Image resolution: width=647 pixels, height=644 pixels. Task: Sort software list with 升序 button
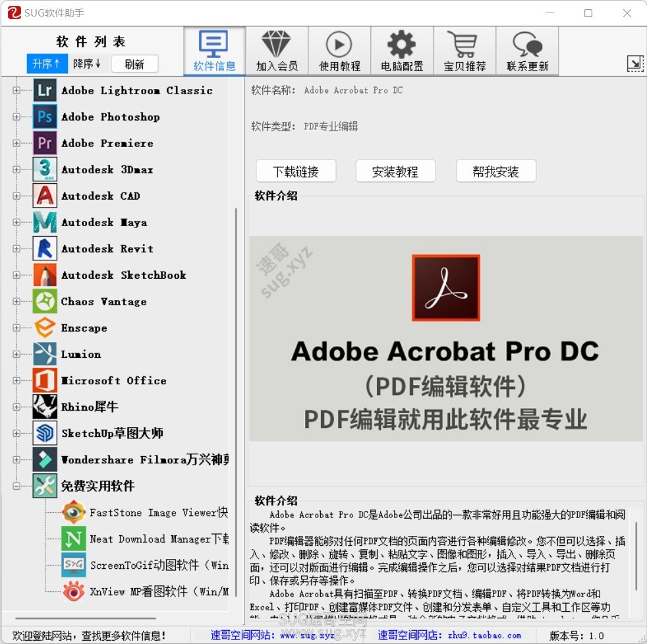point(47,64)
